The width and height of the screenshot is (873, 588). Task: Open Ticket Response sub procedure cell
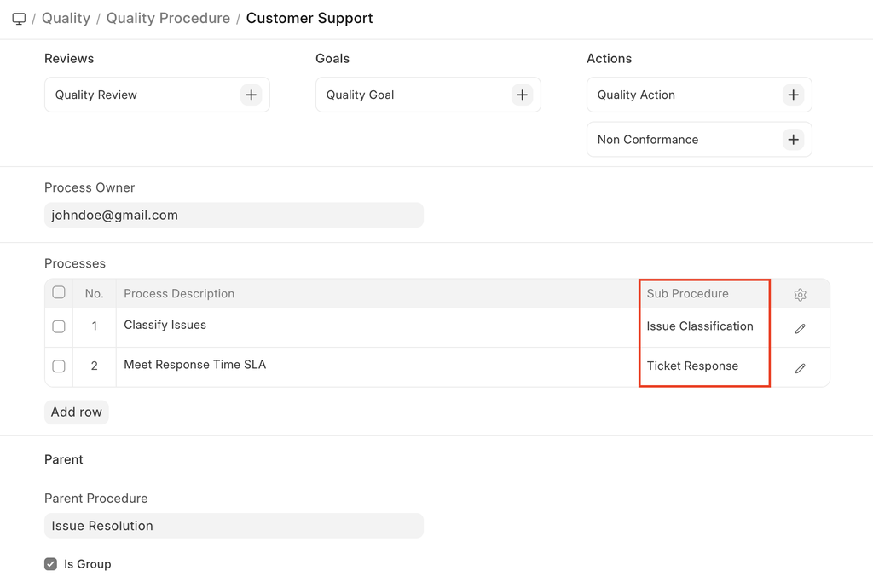pyautogui.click(x=692, y=366)
